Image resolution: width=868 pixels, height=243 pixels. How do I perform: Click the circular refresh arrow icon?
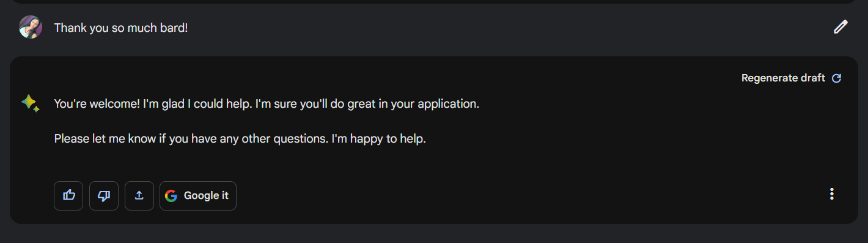(x=837, y=78)
